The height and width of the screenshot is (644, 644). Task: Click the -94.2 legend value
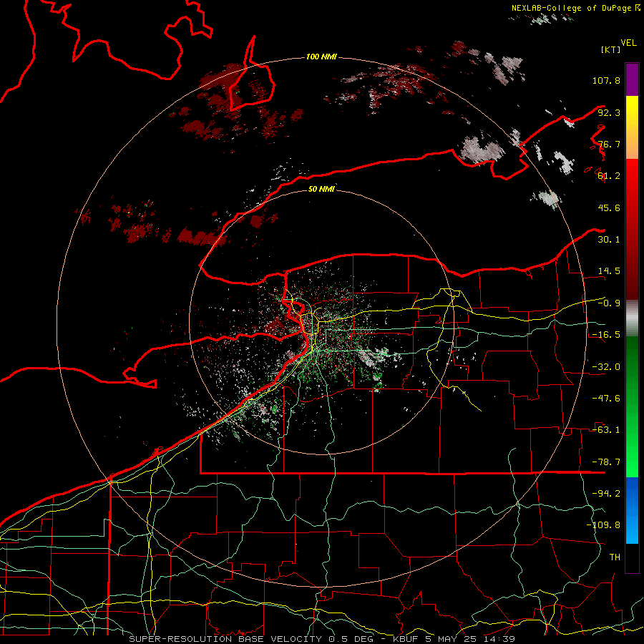606,494
